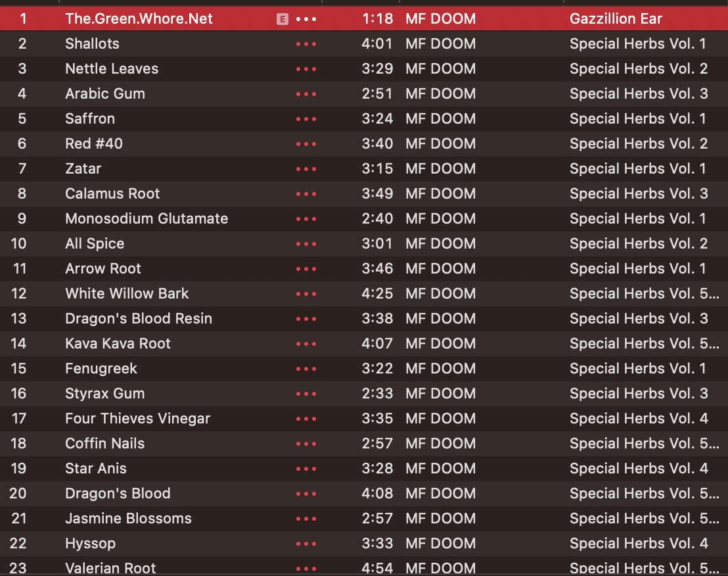
Task: Open the three-dot menu for Zatar
Action: (x=306, y=169)
